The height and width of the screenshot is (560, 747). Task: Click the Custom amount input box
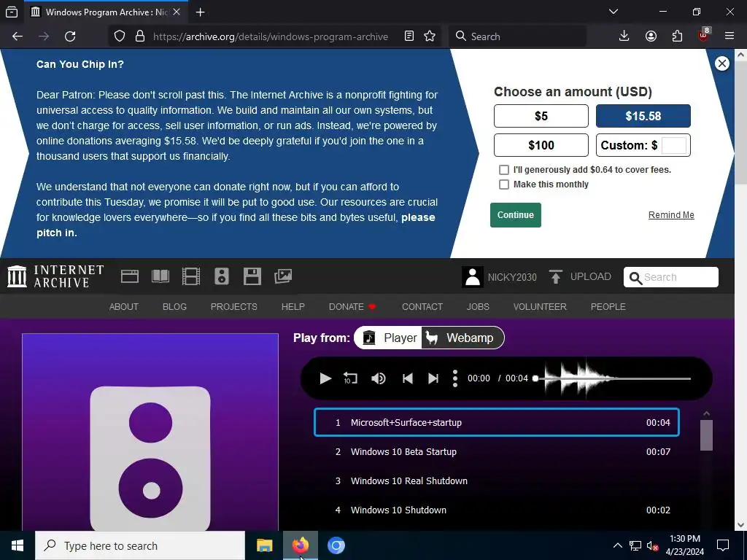pos(673,145)
